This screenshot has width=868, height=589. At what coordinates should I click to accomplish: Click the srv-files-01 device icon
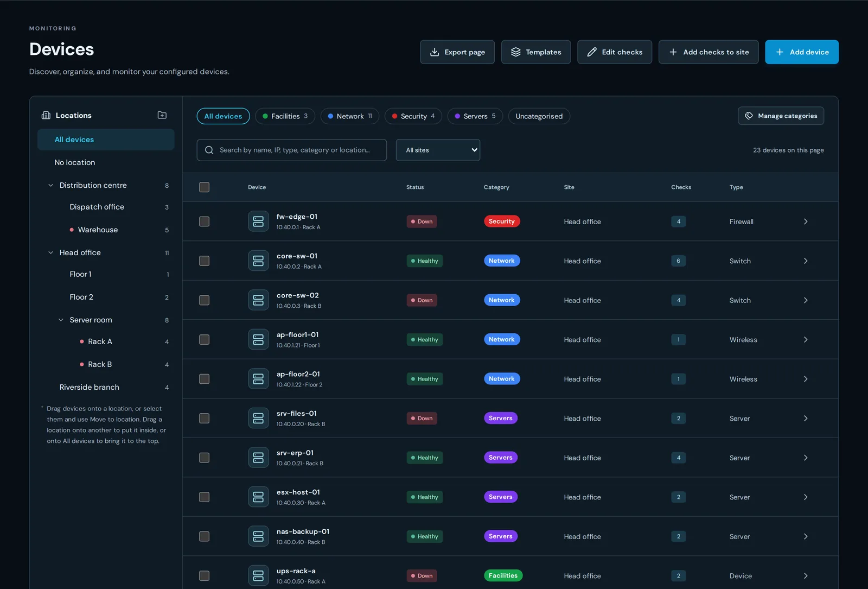click(258, 418)
